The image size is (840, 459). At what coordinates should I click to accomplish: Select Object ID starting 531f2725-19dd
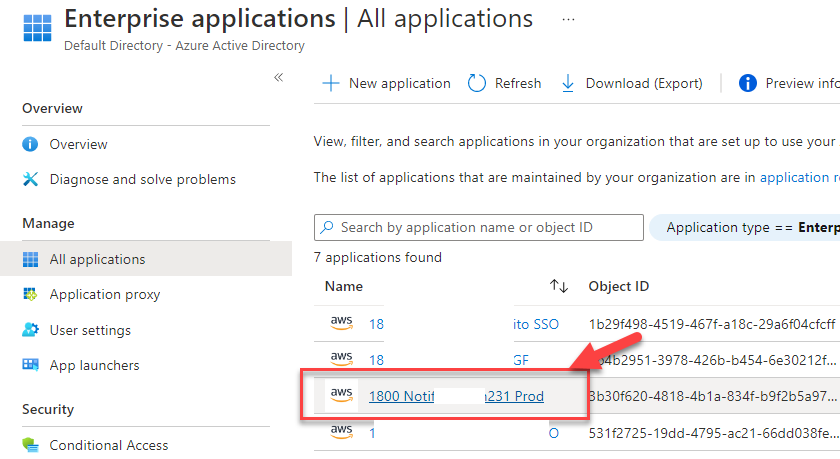pyautogui.click(x=713, y=433)
